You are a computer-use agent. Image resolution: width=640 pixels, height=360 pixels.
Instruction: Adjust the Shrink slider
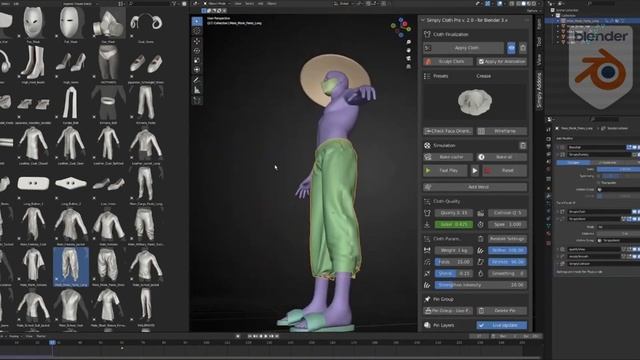tap(453, 273)
